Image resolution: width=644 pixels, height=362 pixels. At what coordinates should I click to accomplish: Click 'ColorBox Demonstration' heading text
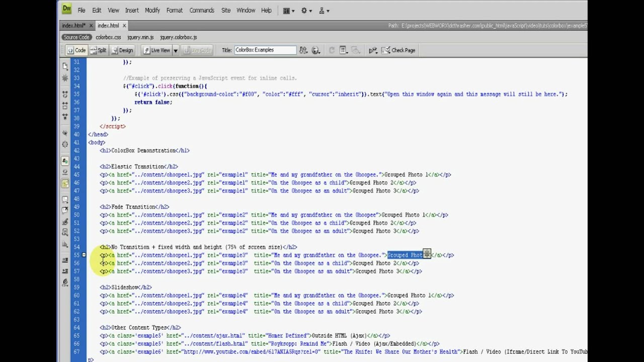coord(143,150)
